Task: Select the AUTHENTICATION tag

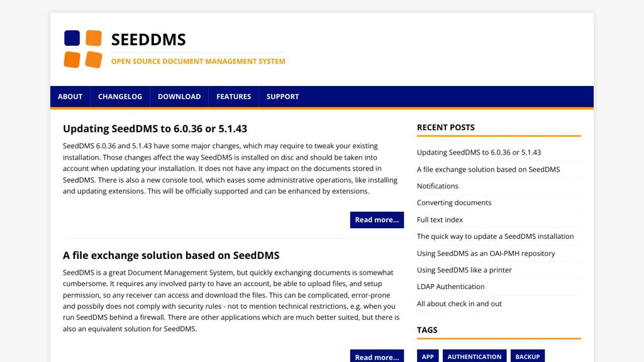Action: 474,356
